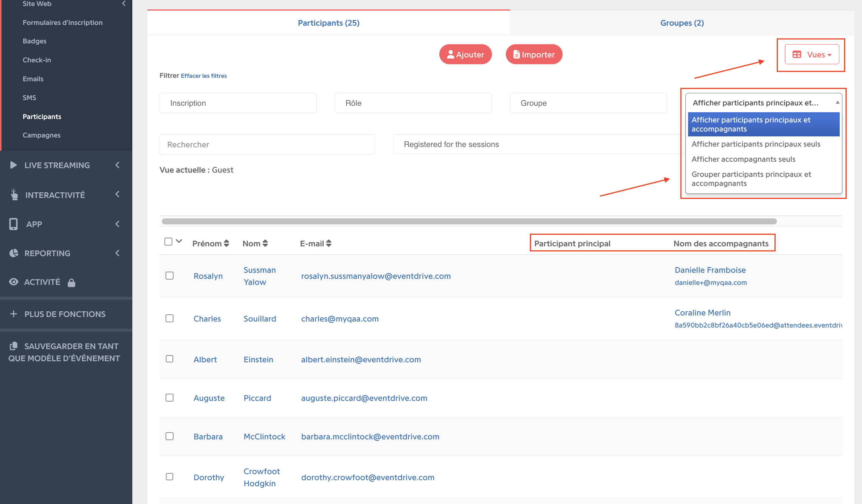The width and height of the screenshot is (862, 504).
Task: Click the Interactivité hand pointer icon
Action: (x=14, y=194)
